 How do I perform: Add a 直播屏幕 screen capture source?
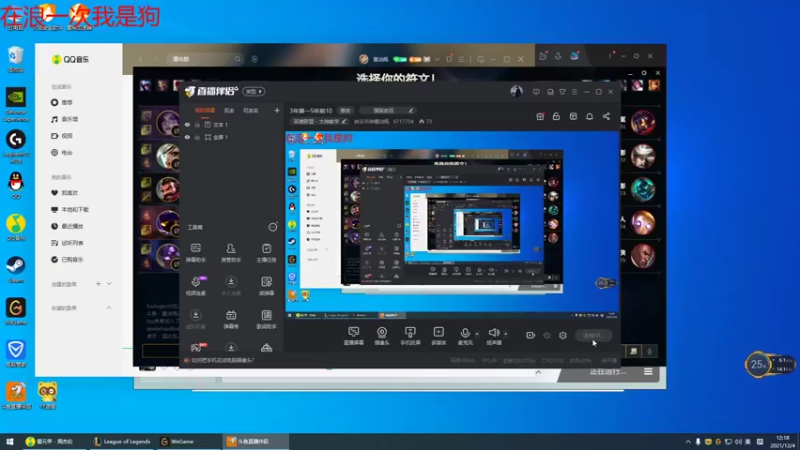353,336
